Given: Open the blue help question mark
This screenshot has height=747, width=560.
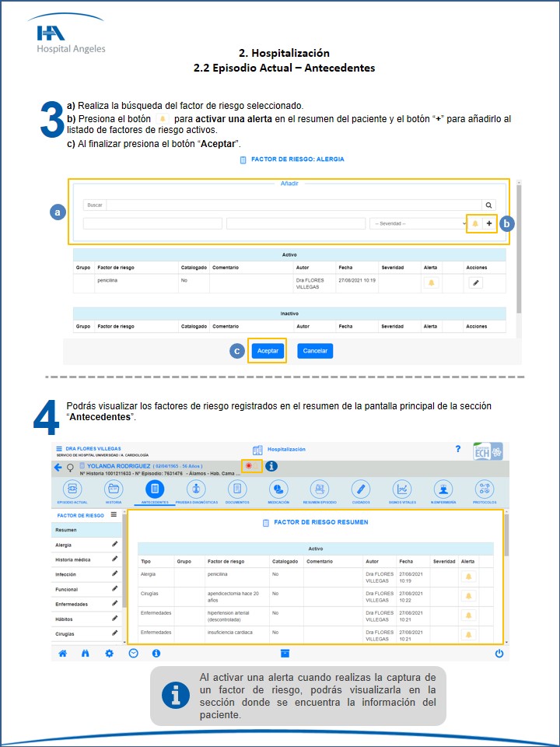Looking at the screenshot, I should pos(458,449).
